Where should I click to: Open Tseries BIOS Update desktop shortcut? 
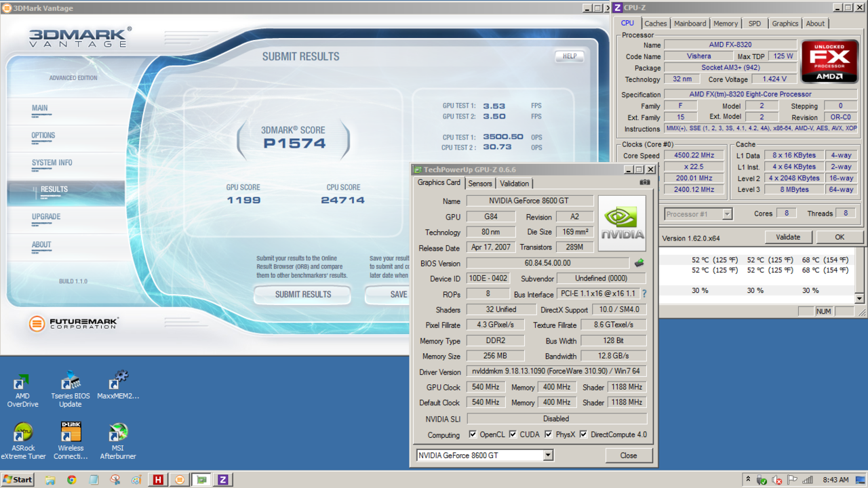71,390
